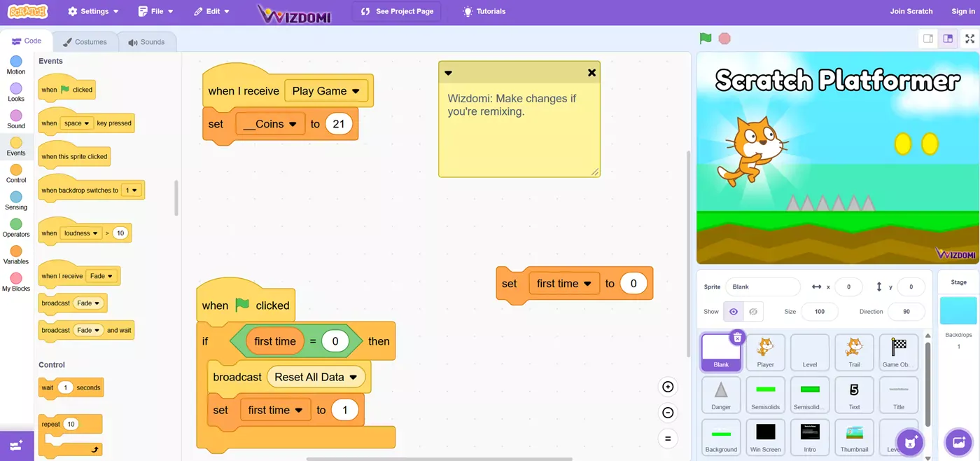
Task: Click See Project Page button
Action: (397, 11)
